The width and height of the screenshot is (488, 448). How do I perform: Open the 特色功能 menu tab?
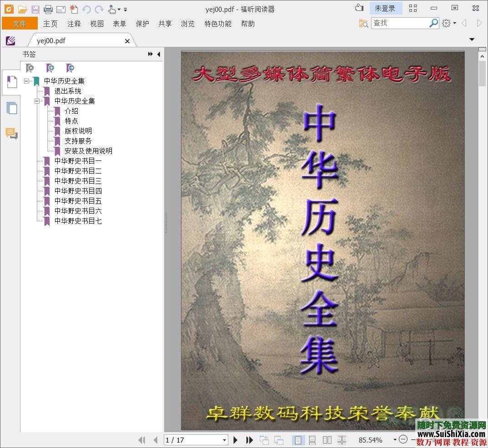pyautogui.click(x=218, y=24)
